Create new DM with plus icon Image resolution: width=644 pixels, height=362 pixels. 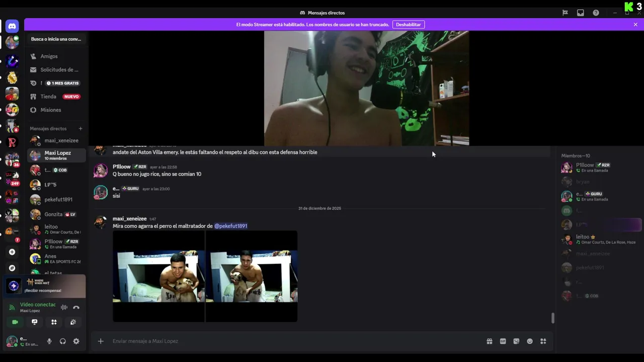point(80,129)
